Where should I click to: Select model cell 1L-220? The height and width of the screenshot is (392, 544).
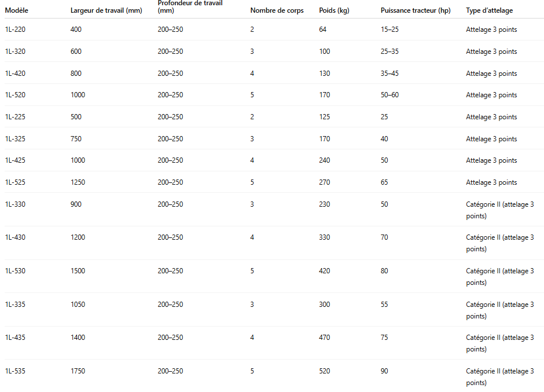[15, 30]
